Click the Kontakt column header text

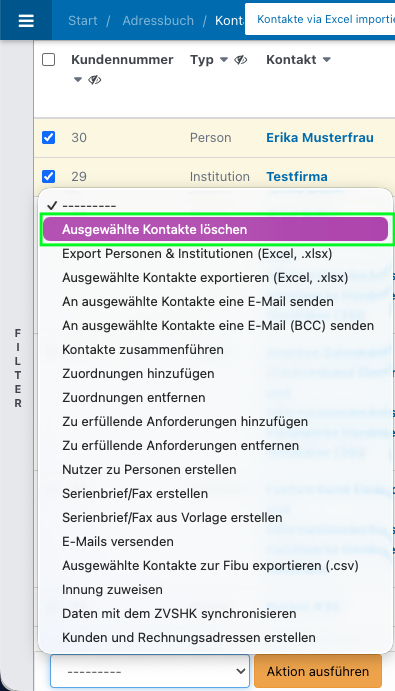tap(291, 59)
